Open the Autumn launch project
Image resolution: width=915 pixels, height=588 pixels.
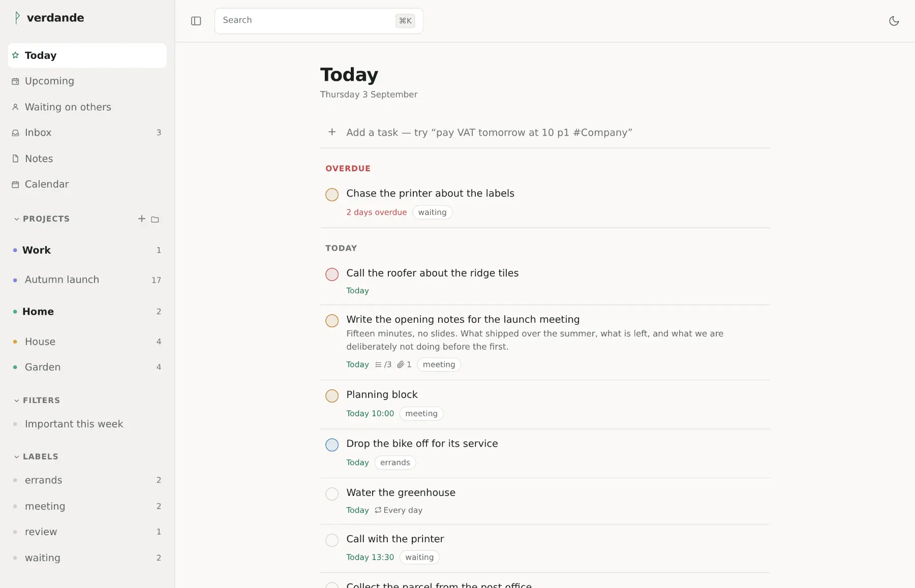point(87,280)
